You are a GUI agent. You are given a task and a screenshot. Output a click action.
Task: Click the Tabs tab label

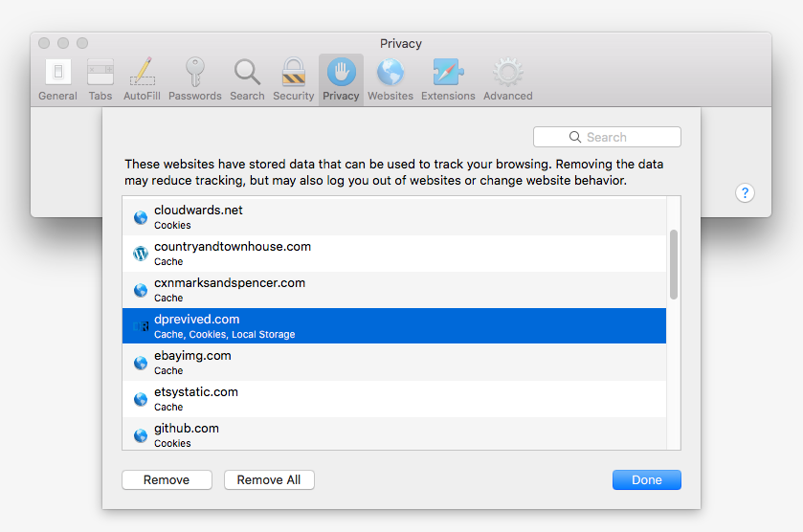100,96
